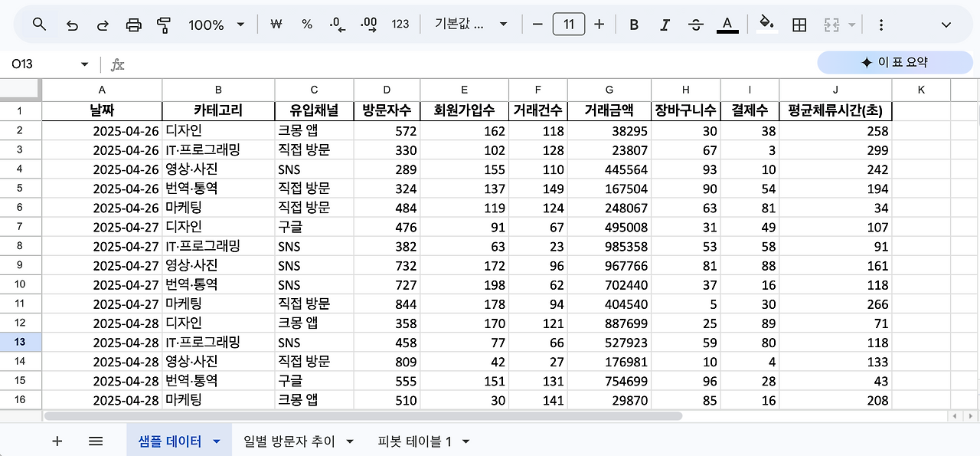Switch to the 피봇 테이블 1 tab
Screen dimensions: 980x456
click(415, 441)
